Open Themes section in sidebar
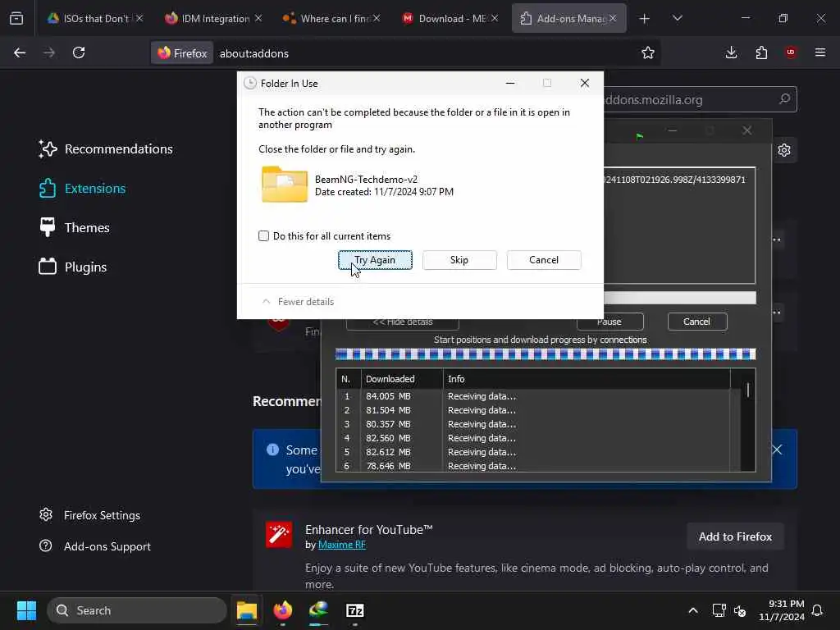 click(75, 228)
